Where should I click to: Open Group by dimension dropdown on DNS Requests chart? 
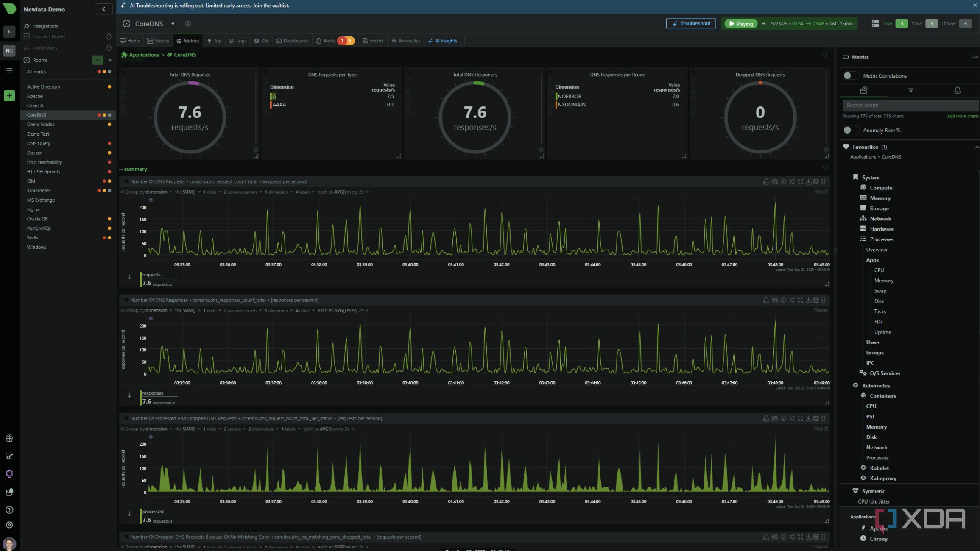(x=148, y=192)
